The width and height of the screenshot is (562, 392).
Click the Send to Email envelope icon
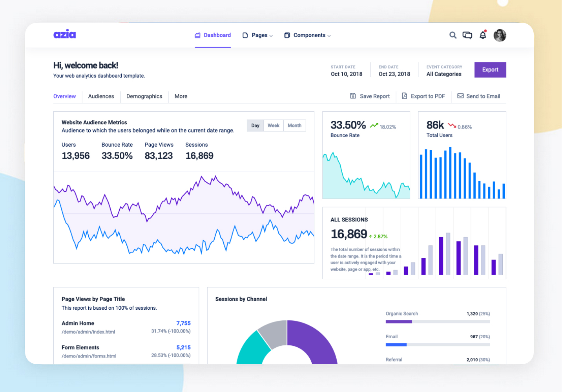(460, 96)
